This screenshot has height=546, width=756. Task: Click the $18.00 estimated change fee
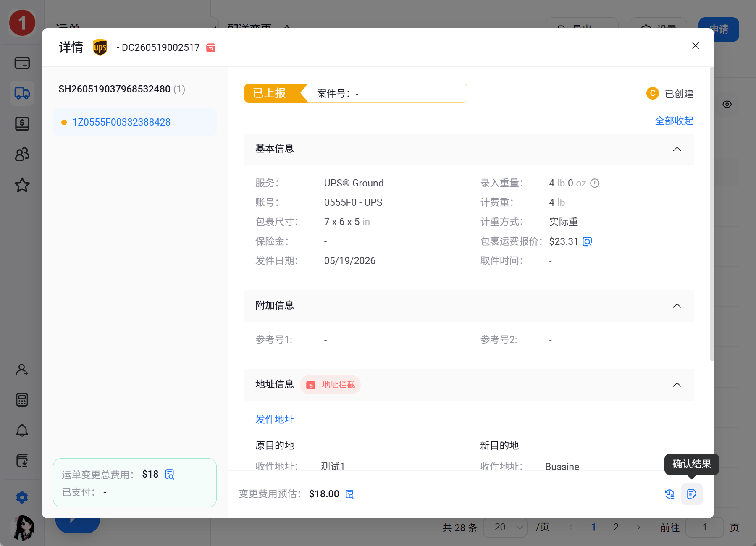pos(324,494)
